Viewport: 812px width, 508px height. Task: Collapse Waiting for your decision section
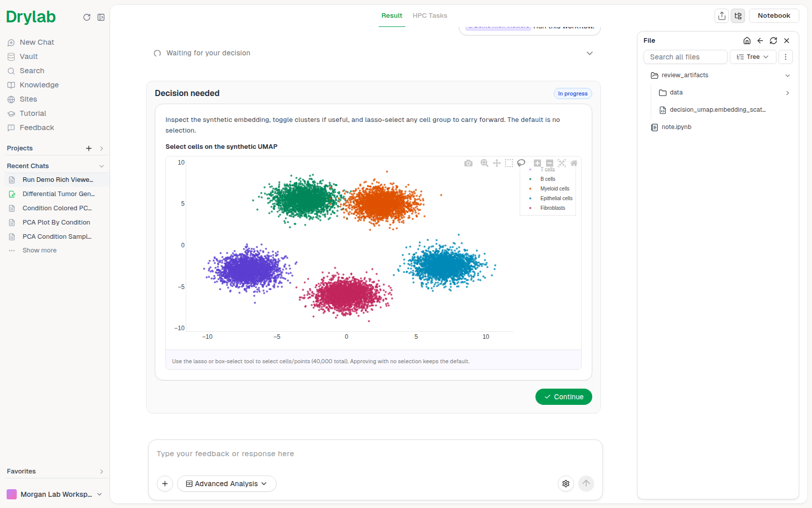[x=590, y=53]
